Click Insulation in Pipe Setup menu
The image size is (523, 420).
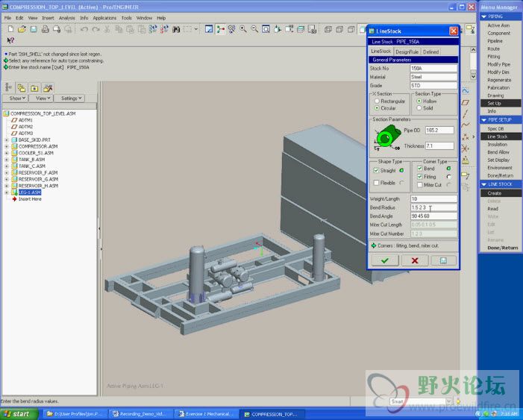(498, 145)
